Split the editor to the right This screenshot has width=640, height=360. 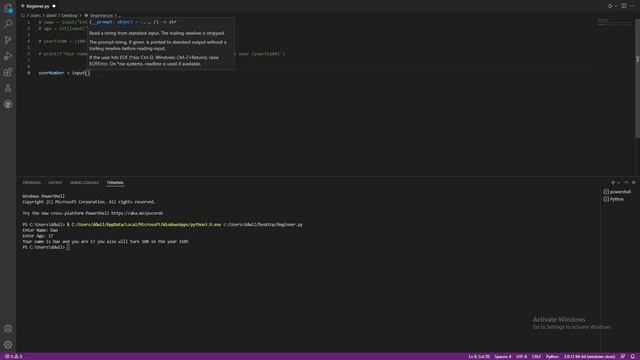(x=624, y=6)
